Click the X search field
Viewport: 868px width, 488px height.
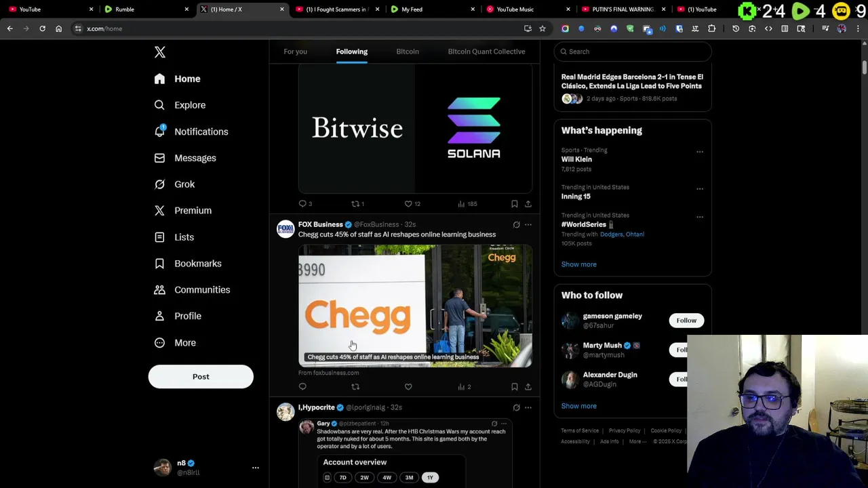(632, 52)
